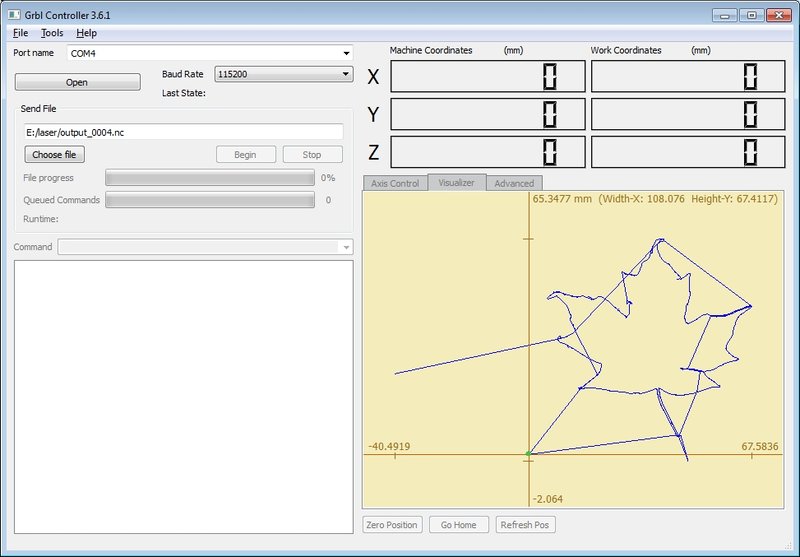The image size is (800, 557).
Task: Expand the Port name COM4 dropdown
Action: tap(346, 53)
